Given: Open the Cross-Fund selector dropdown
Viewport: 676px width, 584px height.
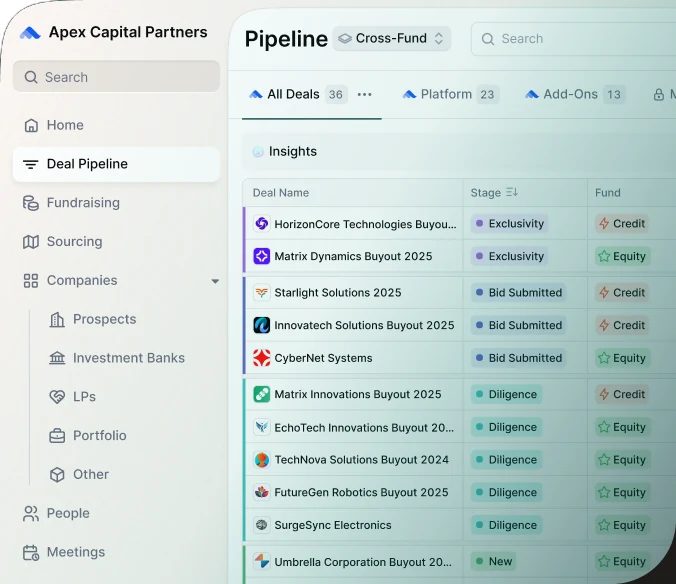Looking at the screenshot, I should click(391, 38).
